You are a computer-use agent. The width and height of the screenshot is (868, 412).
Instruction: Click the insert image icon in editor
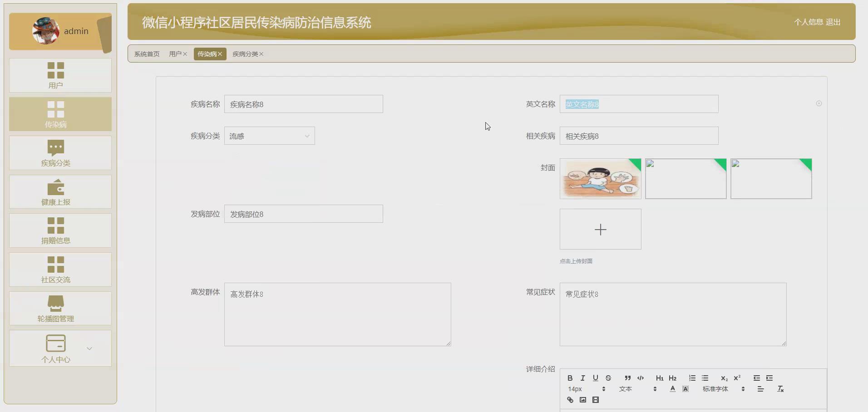[x=582, y=400]
